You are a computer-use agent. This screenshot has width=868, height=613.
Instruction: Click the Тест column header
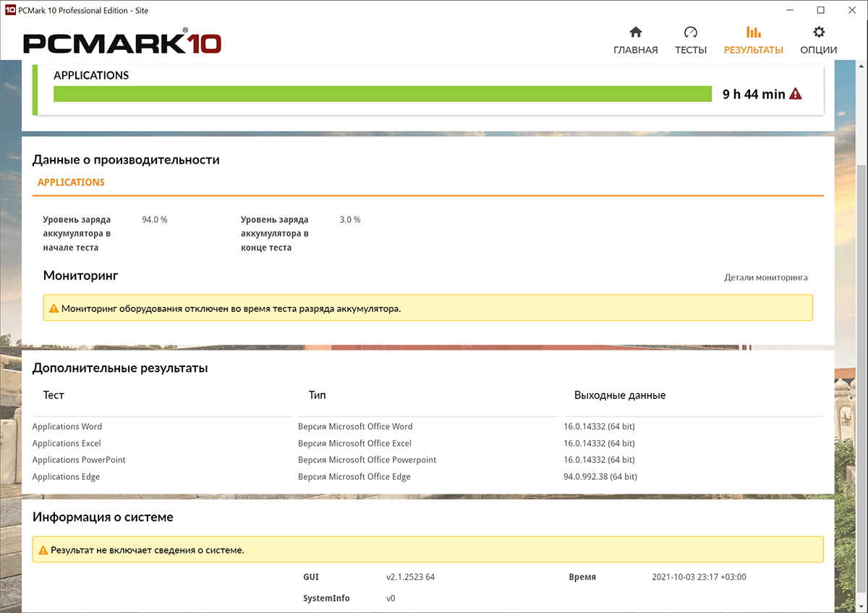pos(54,395)
